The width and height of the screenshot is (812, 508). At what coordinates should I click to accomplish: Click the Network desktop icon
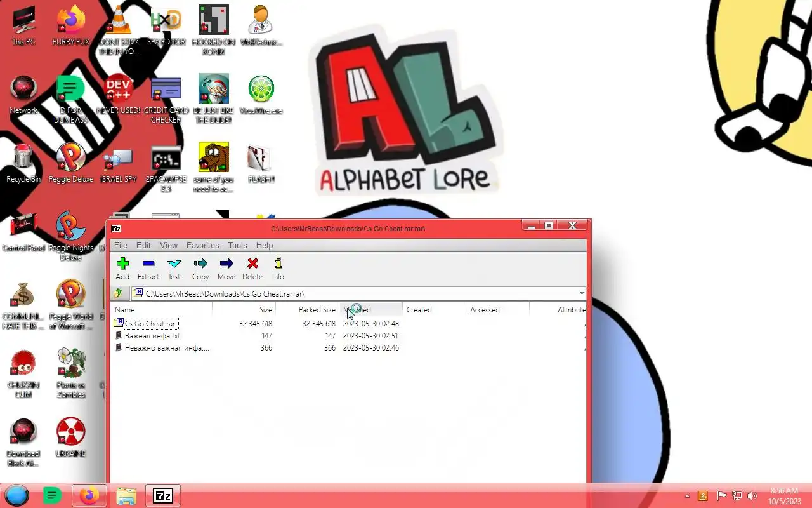point(23,95)
